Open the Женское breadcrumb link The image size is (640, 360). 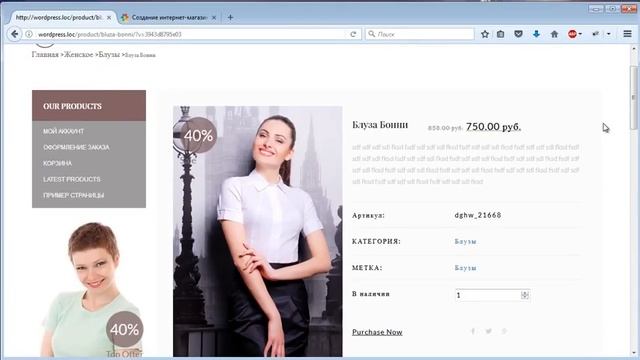[x=78, y=54]
